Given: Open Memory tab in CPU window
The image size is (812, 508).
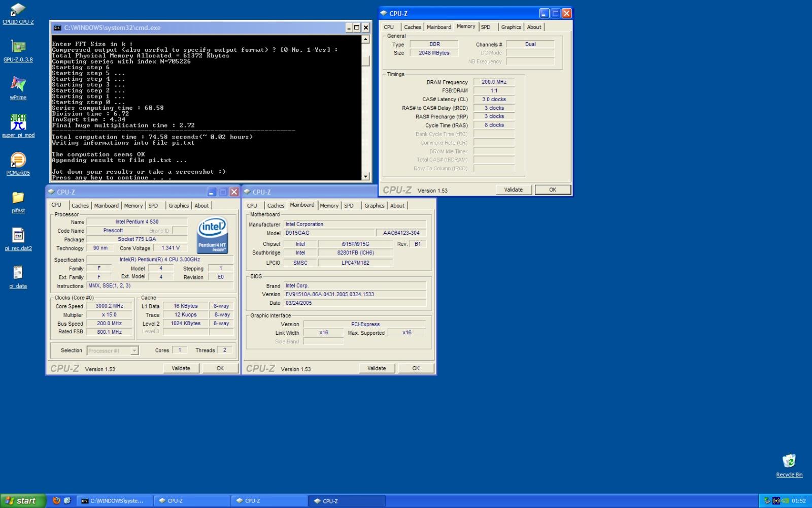Looking at the screenshot, I should tap(133, 206).
